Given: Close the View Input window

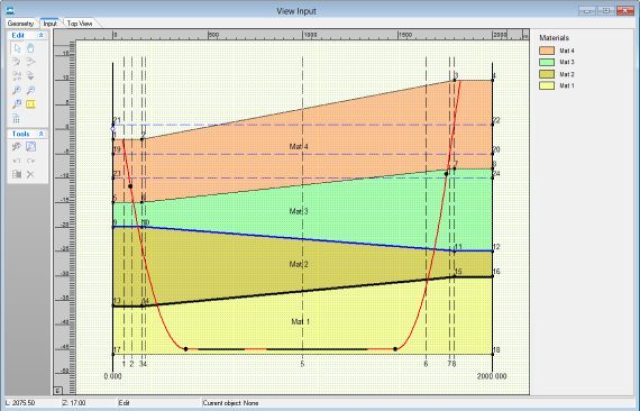Looking at the screenshot, I should [625, 11].
